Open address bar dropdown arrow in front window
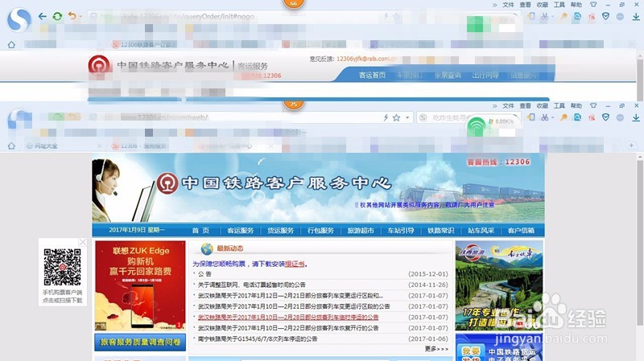 click(407, 117)
